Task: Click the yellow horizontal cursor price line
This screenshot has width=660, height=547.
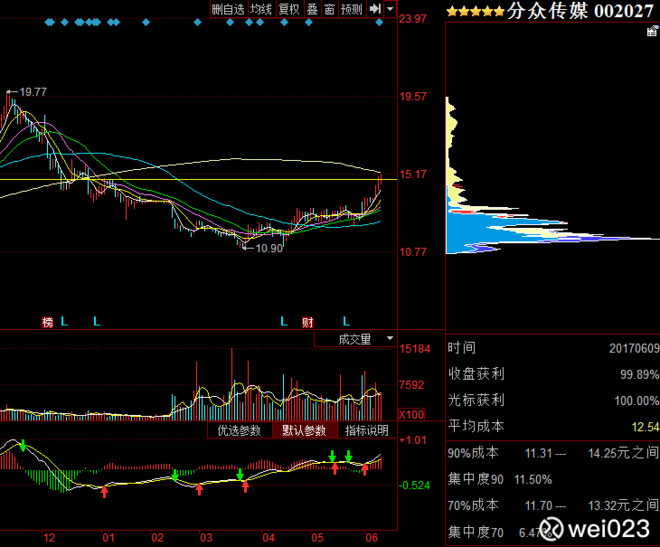Action: pyautogui.click(x=198, y=180)
